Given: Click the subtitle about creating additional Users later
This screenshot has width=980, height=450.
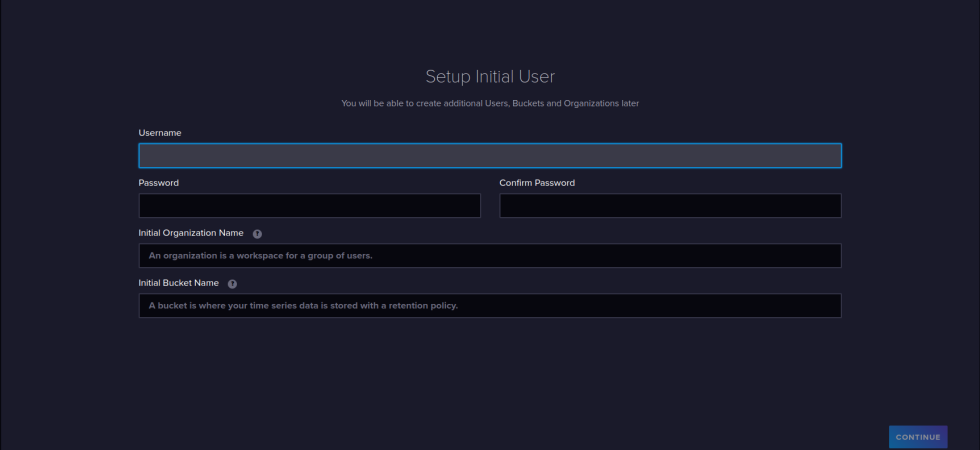Looking at the screenshot, I should click(x=490, y=103).
